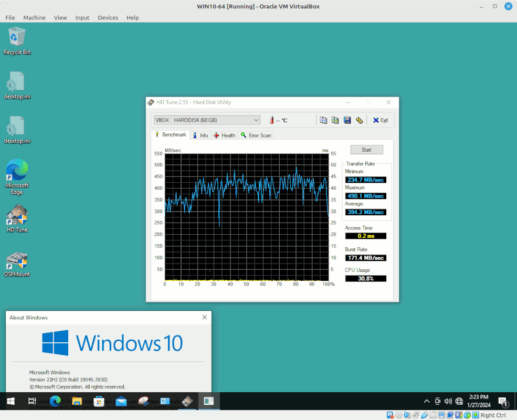Click VirtualBox display status icon
This screenshot has height=420, width=517.
[x=441, y=415]
